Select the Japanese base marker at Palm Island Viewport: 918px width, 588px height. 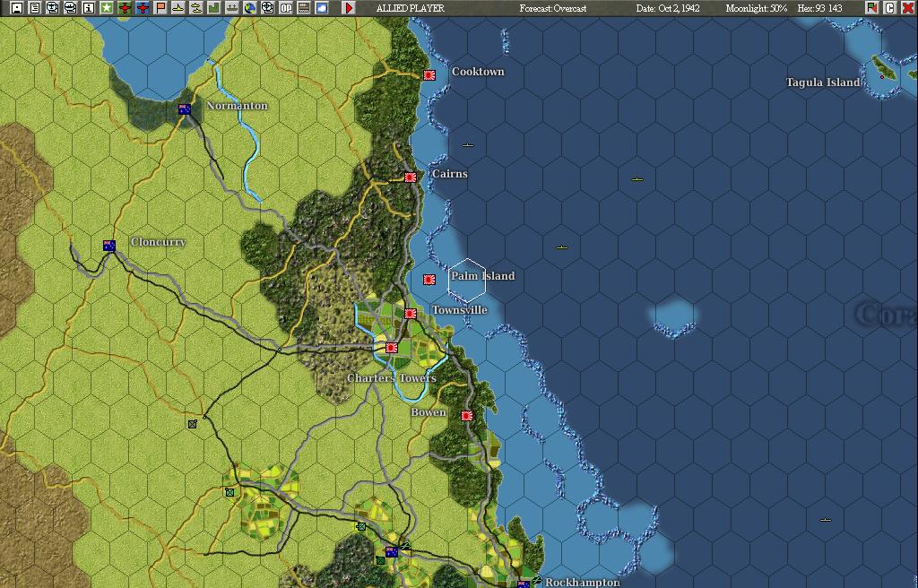429,280
